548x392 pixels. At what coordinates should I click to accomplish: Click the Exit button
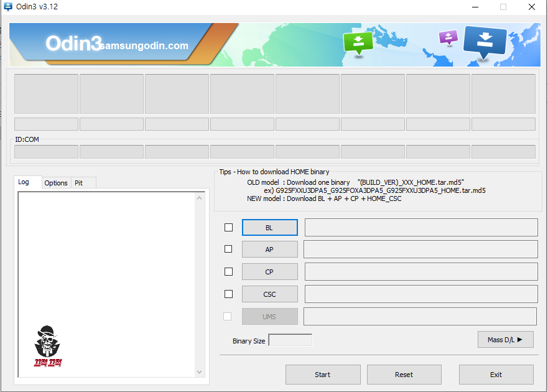pos(496,375)
